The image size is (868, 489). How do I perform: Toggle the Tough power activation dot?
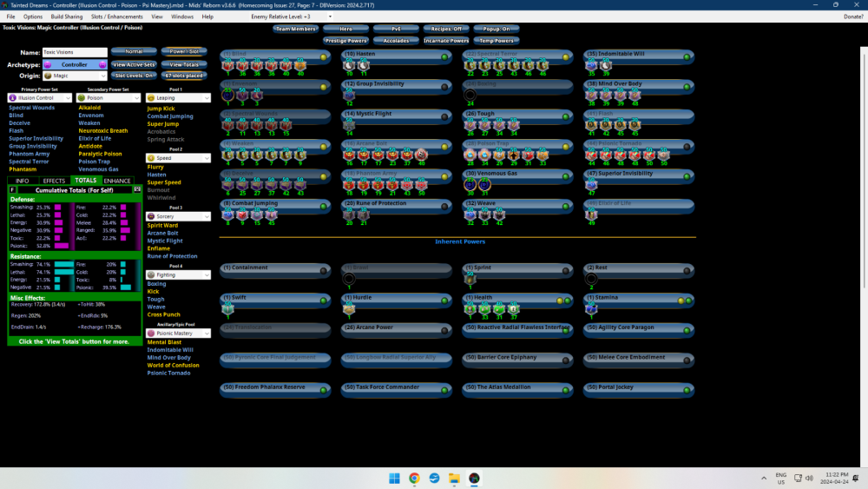[x=566, y=117]
